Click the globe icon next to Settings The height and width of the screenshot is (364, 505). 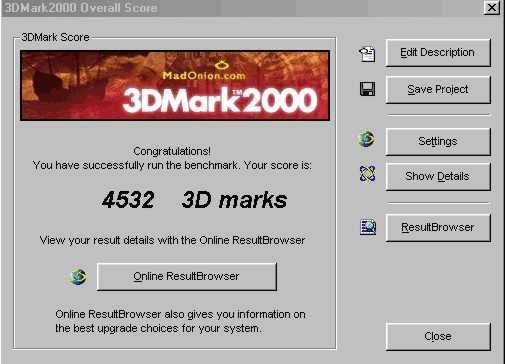click(366, 139)
